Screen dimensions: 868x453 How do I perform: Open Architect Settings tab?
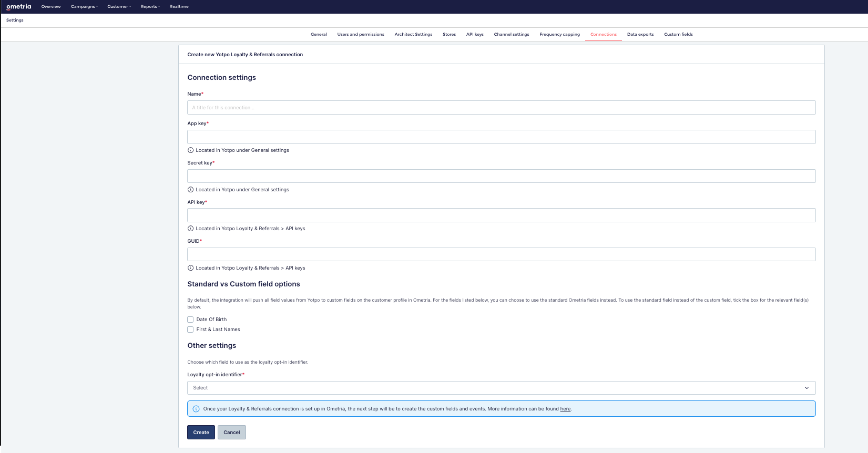pos(413,34)
